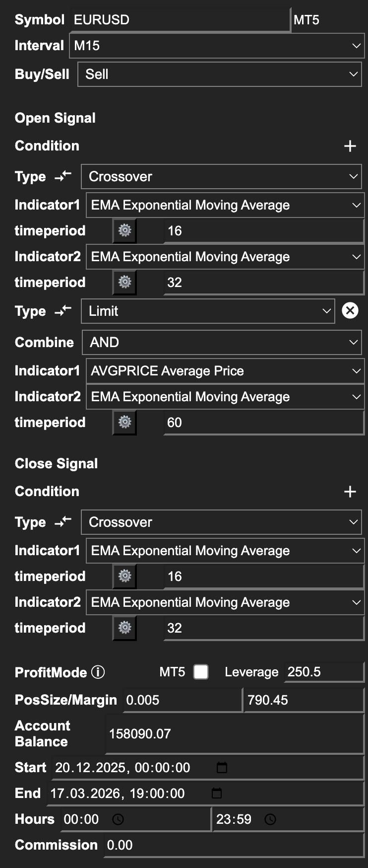This screenshot has height=868, width=368.
Task: Open Close Signal Crossover type dropdown
Action: (221, 522)
